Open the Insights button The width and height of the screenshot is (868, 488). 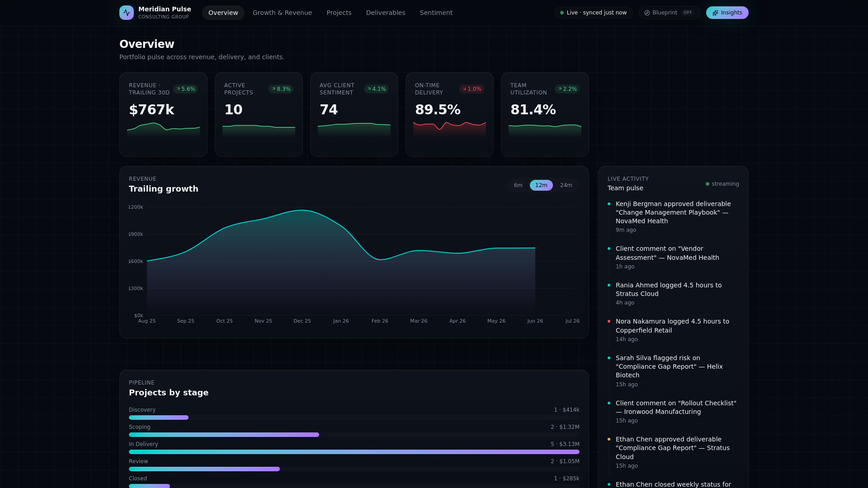point(727,13)
